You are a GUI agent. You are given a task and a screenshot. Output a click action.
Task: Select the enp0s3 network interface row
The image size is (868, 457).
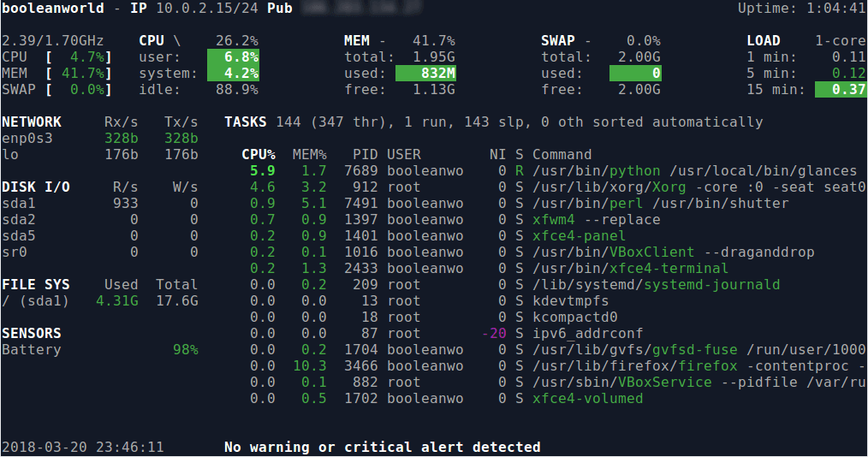(x=99, y=139)
